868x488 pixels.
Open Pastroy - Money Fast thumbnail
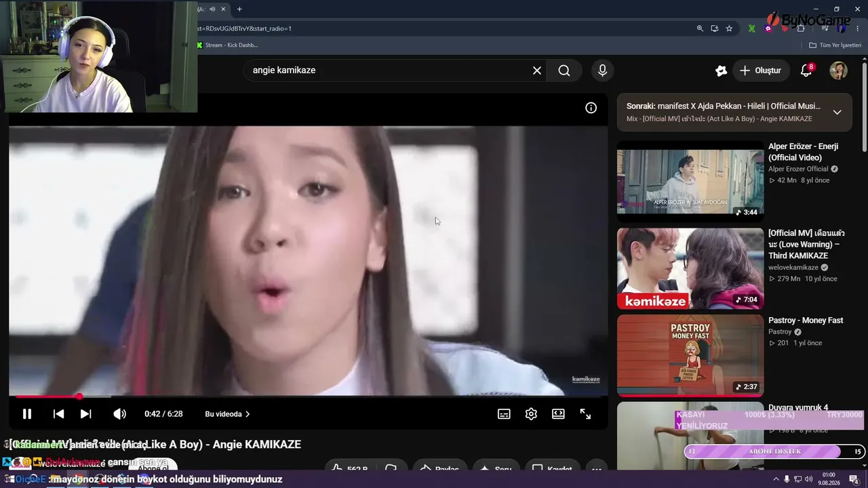[x=690, y=355]
